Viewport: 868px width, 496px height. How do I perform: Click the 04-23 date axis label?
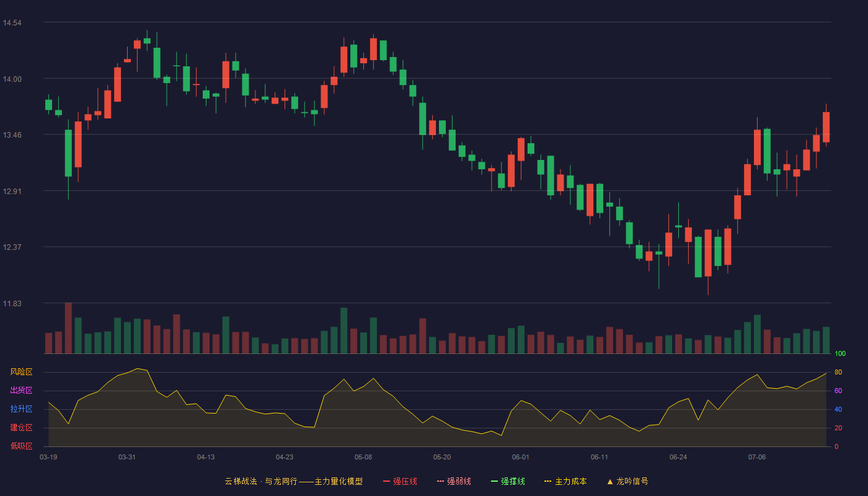[x=285, y=457]
